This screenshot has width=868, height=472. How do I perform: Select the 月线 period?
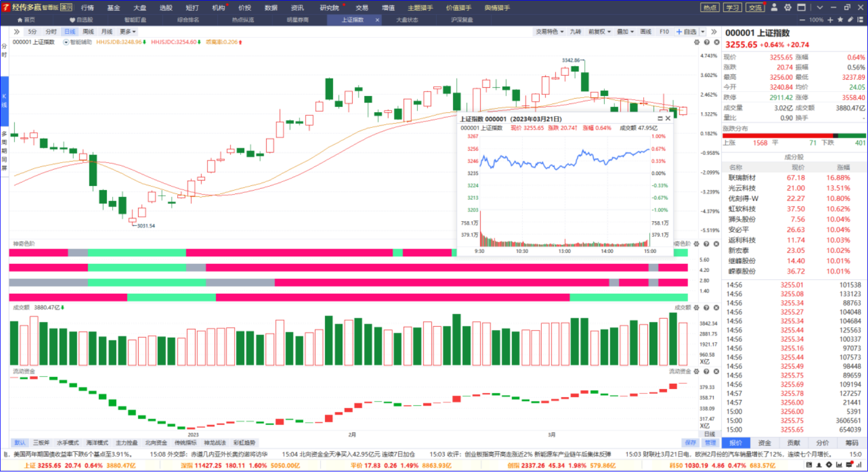pos(107,32)
